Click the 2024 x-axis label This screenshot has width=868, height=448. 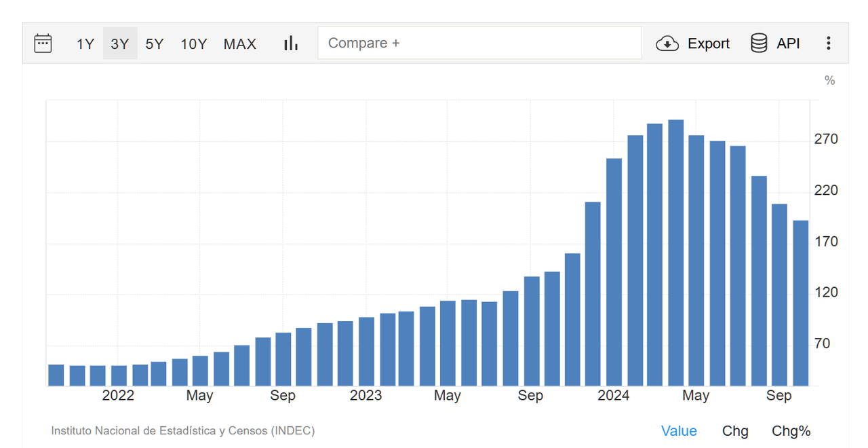pos(613,396)
